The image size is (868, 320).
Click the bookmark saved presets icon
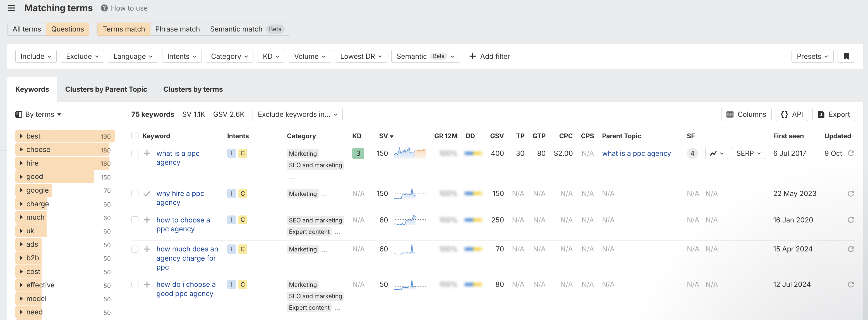coord(846,56)
